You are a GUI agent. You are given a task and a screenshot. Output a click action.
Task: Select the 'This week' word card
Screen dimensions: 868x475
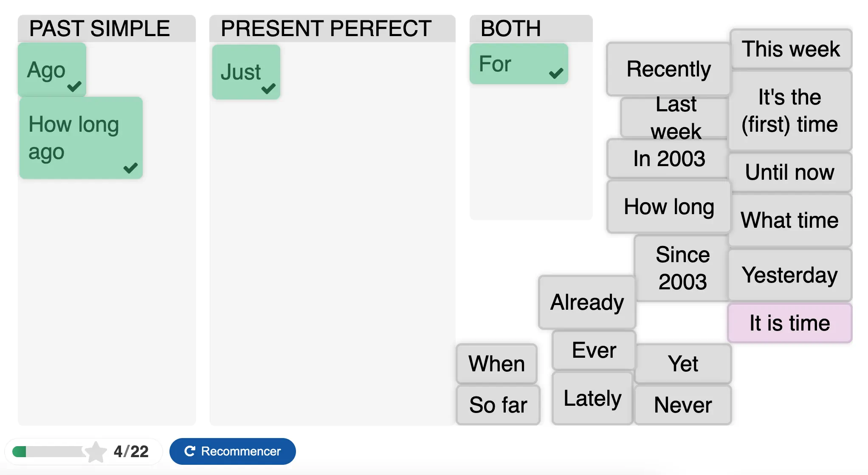pyautogui.click(x=791, y=49)
